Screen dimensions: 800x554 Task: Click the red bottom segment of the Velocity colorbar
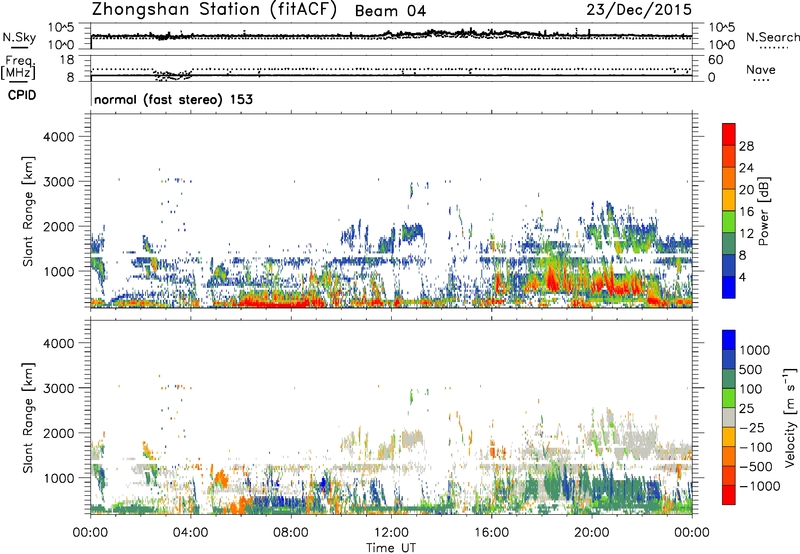(729, 495)
